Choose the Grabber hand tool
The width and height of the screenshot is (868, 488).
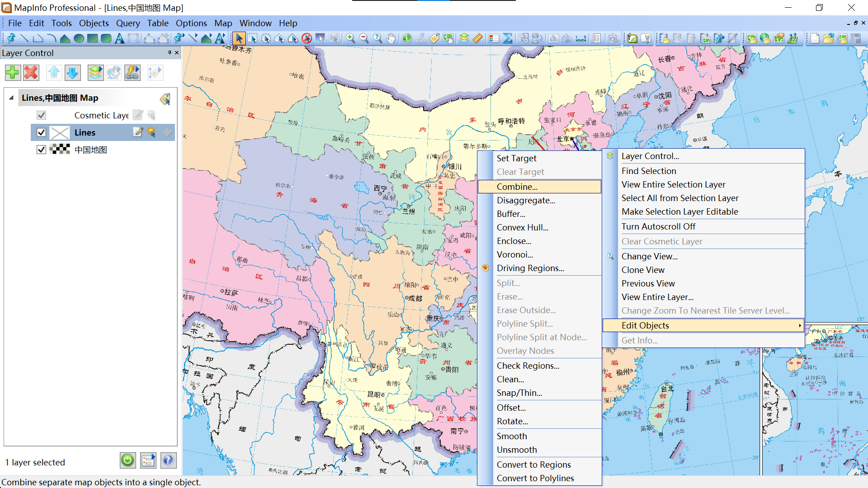coord(391,38)
